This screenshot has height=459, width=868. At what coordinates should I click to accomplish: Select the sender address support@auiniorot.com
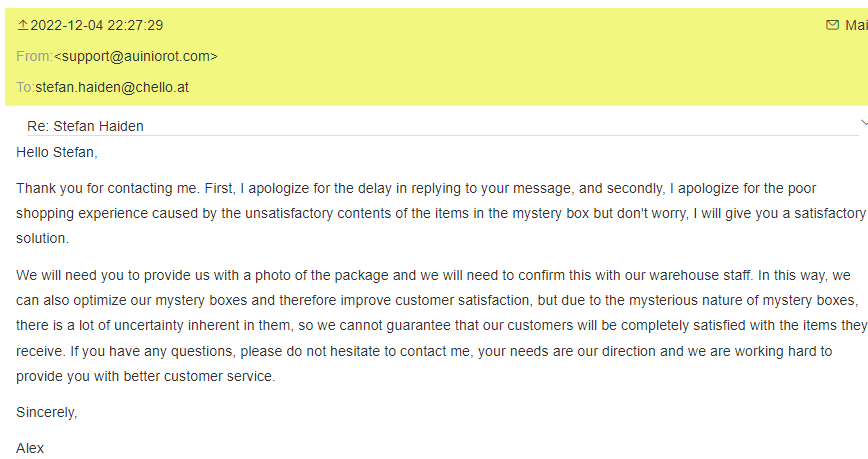(136, 56)
